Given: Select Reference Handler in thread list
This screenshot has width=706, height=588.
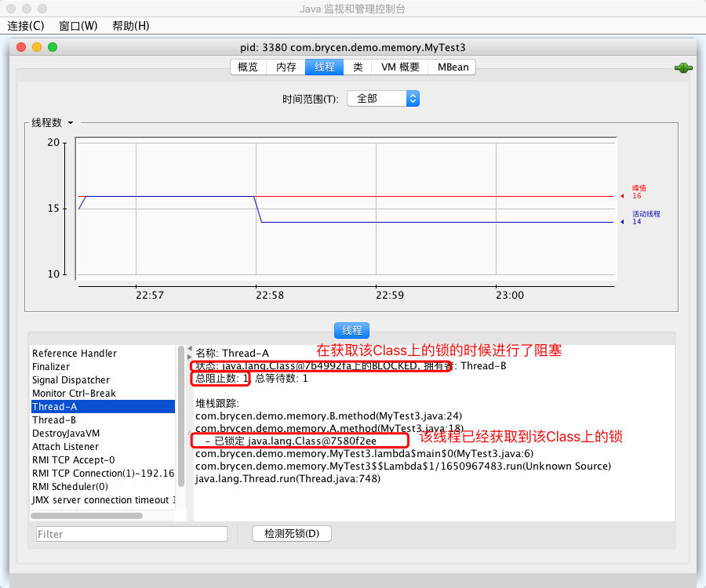Looking at the screenshot, I should pos(103,353).
